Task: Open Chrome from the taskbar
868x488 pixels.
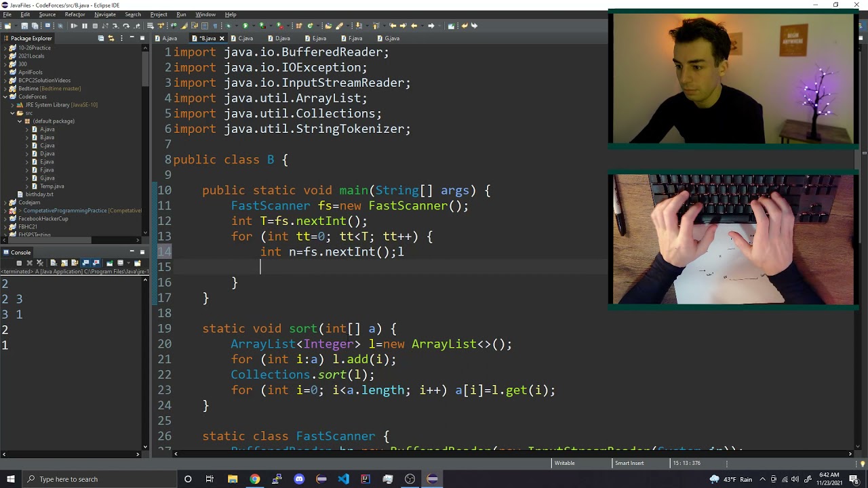Action: coord(254,479)
